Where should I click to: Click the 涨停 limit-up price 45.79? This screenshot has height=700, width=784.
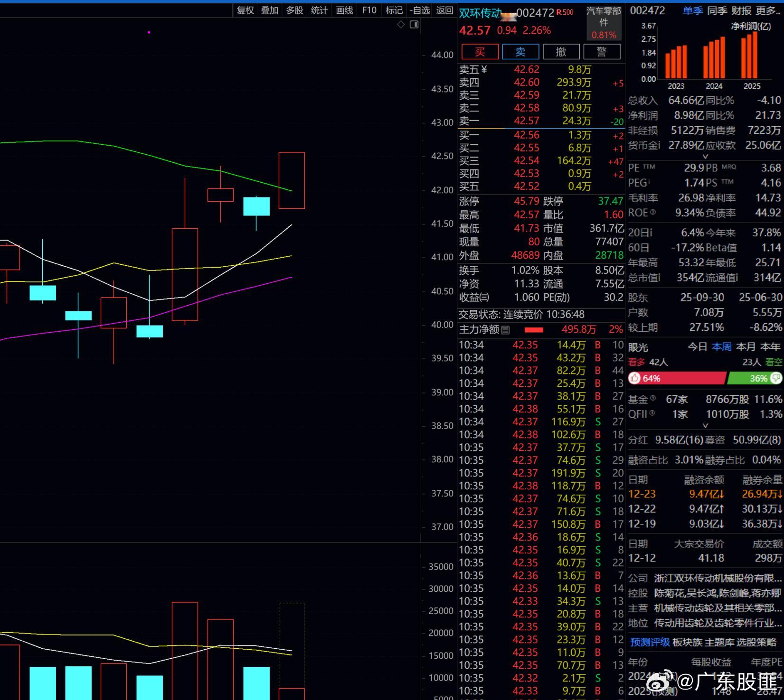pos(526,201)
